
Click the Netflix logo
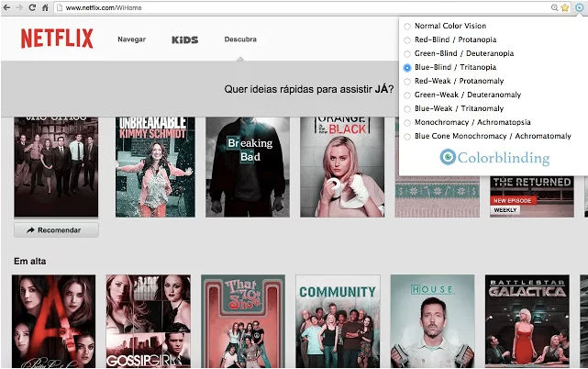[57, 39]
